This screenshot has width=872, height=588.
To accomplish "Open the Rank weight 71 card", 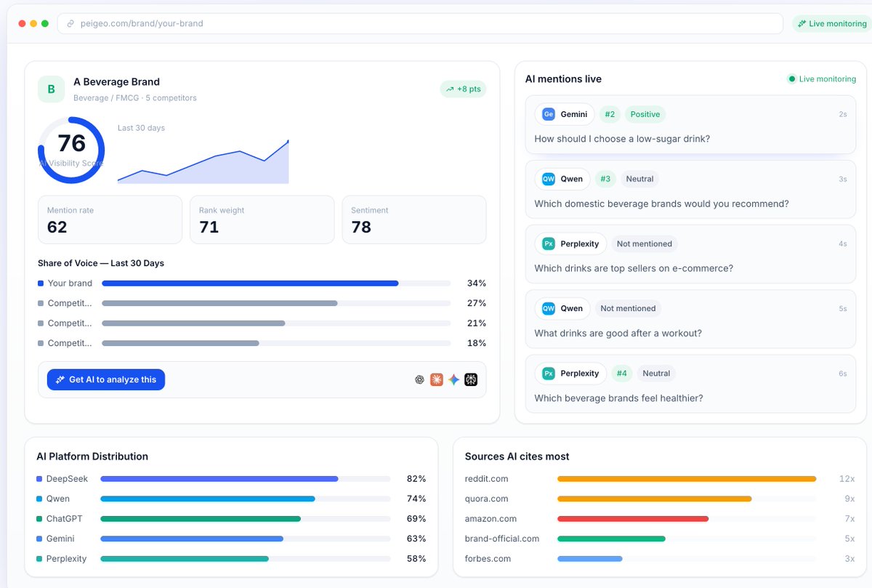I will tap(262, 220).
